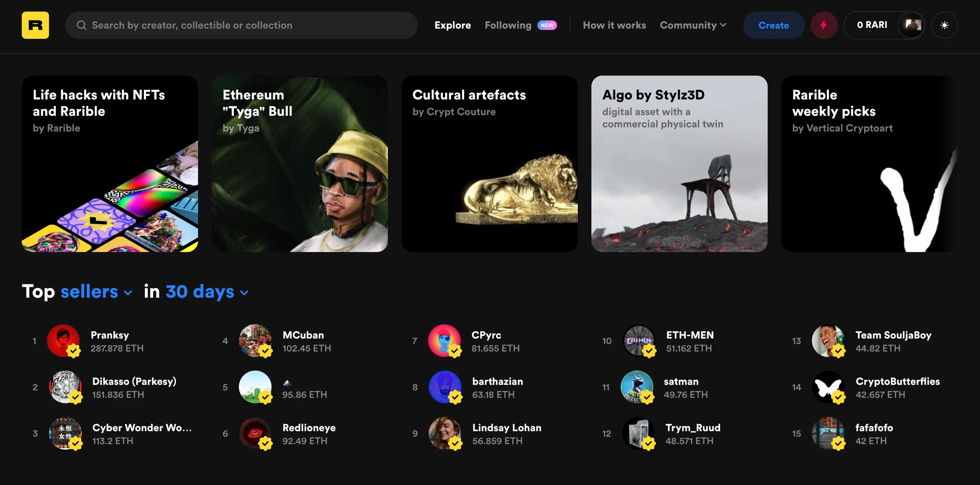980x485 pixels.
Task: Click the 287.878 ETH amount
Action: coord(117,348)
